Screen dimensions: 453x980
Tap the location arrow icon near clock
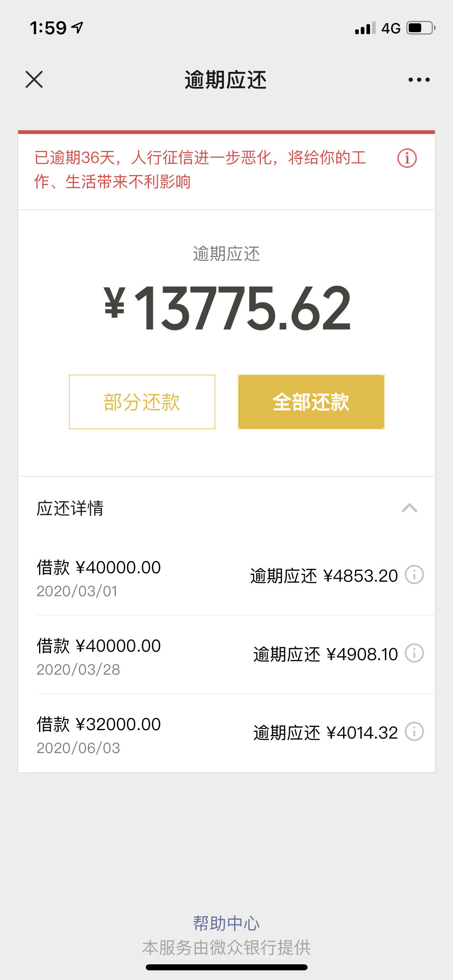[x=77, y=27]
